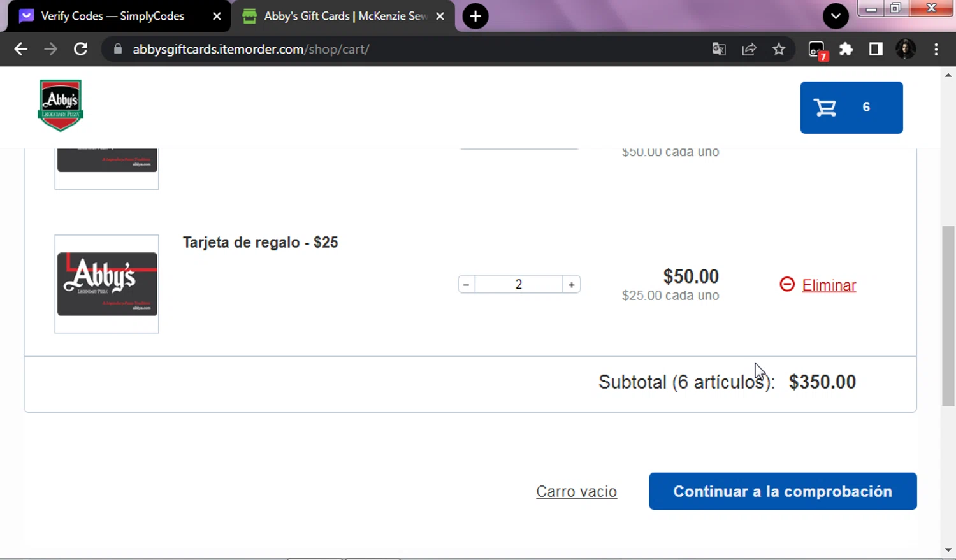Click the $350.00 subtotal amount
The width and height of the screenshot is (956, 560).
[822, 382]
